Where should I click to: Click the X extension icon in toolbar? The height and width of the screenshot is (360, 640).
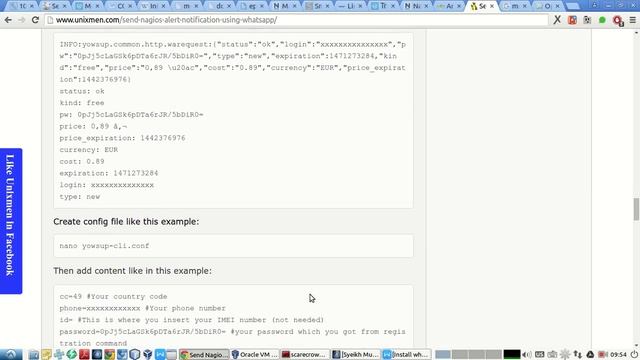pos(557,20)
